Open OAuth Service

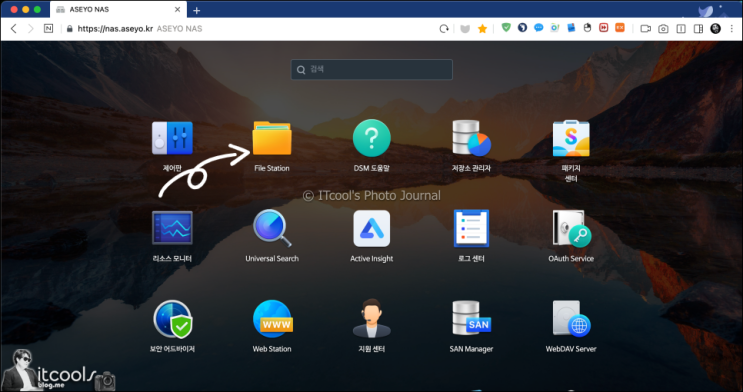(571, 228)
